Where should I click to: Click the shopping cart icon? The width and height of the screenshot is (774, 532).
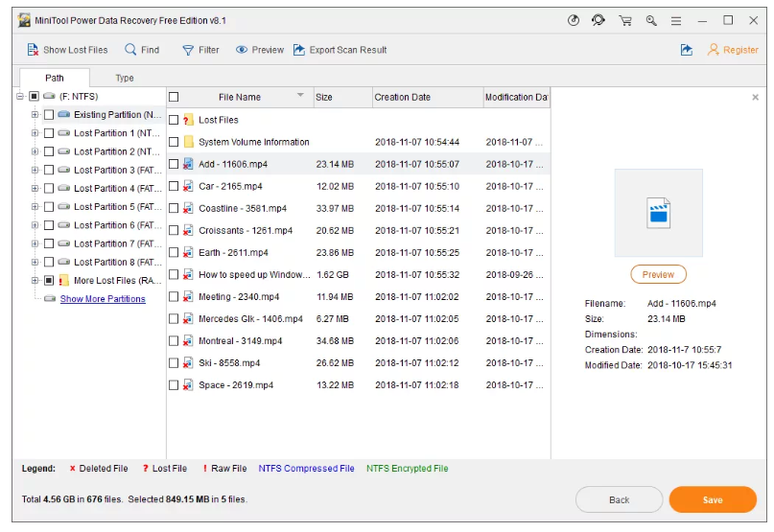(x=625, y=21)
